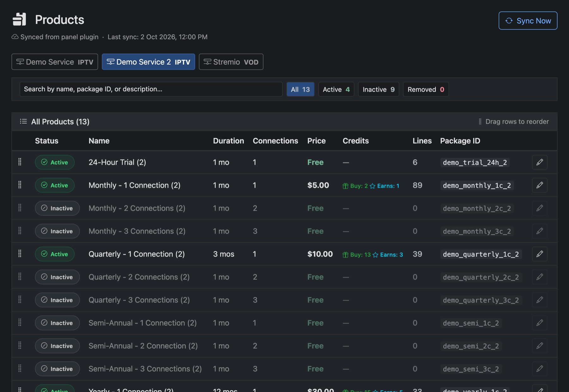Viewport: 569px width, 392px height.
Task: Edit the Quarterly - 3 Connections (2) row
Action: (x=540, y=300)
